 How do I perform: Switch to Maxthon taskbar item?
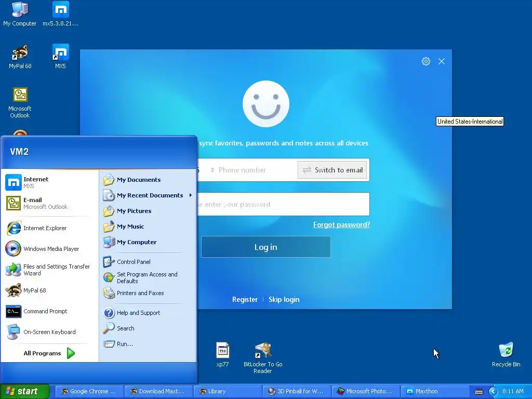point(435,391)
